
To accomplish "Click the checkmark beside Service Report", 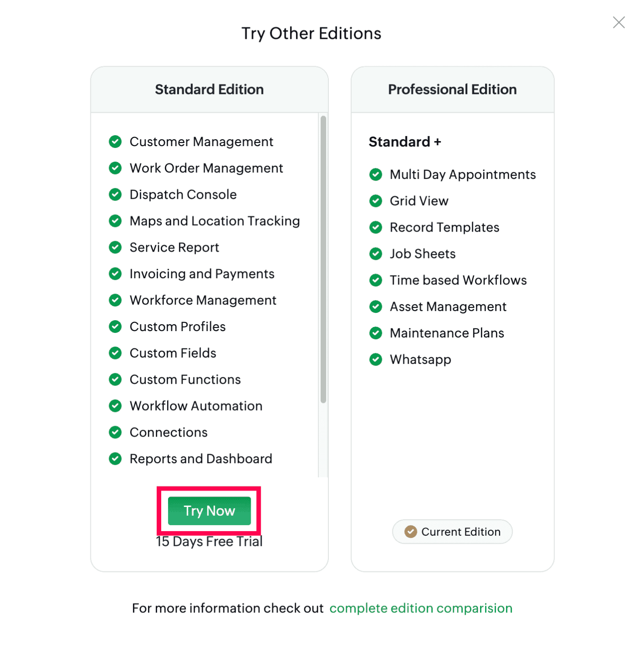I will pyautogui.click(x=115, y=247).
